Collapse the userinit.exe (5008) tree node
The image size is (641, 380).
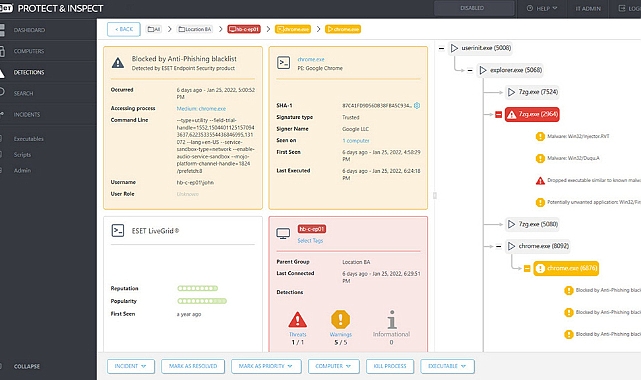(x=441, y=48)
